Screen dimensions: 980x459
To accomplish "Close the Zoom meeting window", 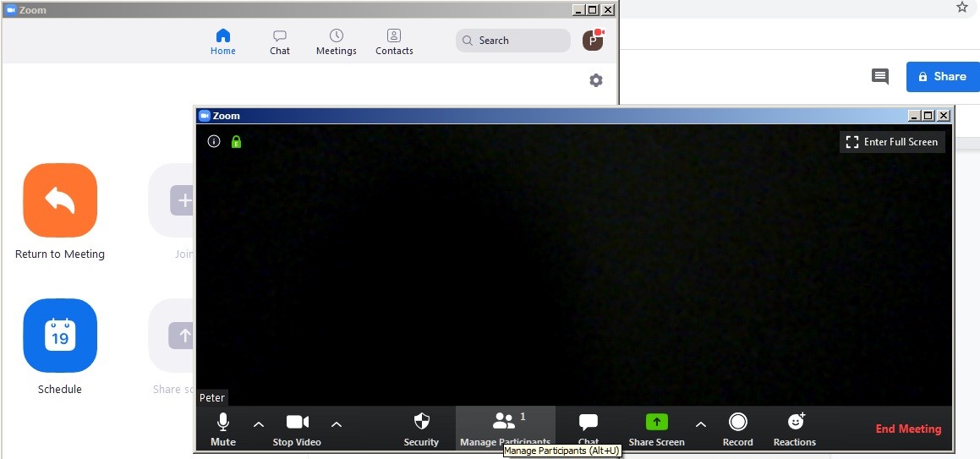I will (944, 116).
